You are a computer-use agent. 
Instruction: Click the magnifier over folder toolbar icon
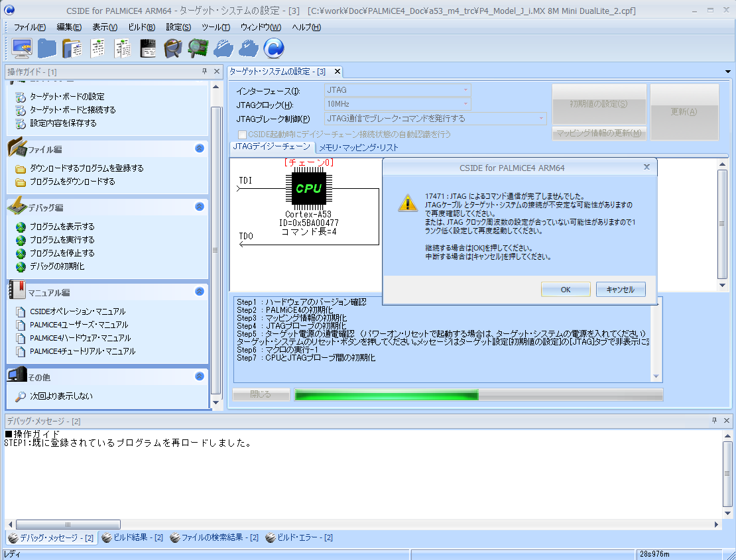[172, 48]
